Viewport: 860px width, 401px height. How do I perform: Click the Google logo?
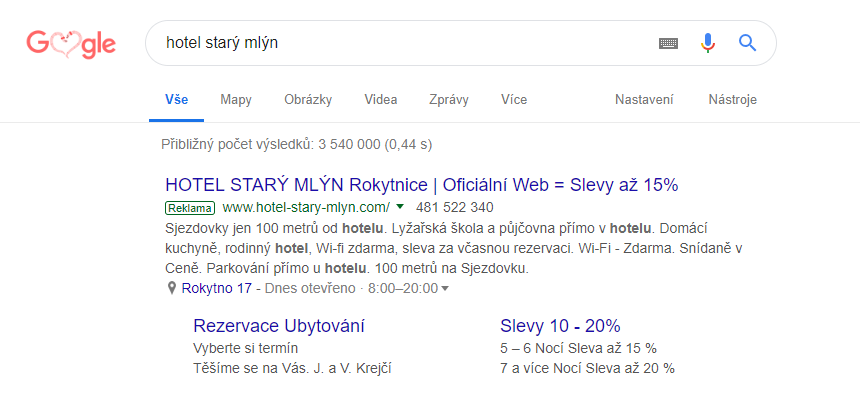pyautogui.click(x=71, y=43)
